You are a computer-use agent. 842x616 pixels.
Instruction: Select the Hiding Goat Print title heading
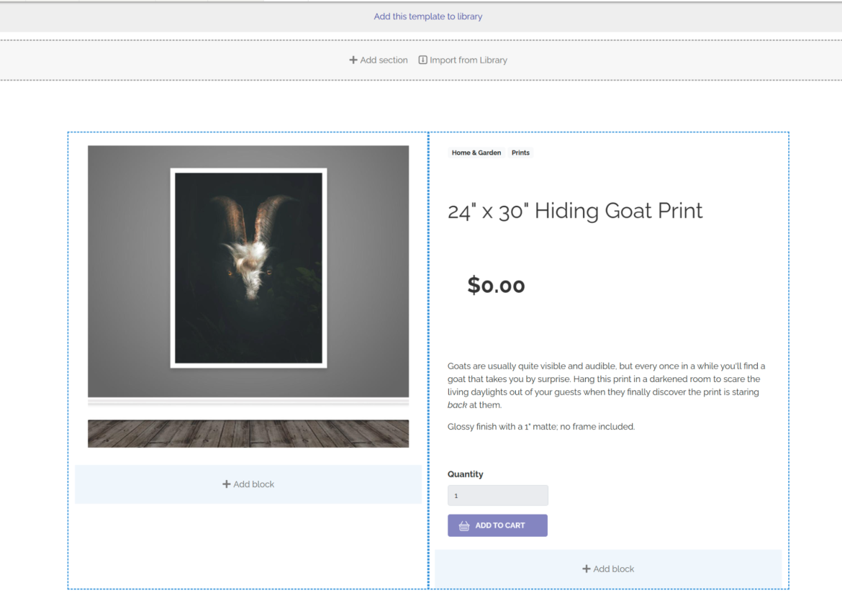pos(574,211)
